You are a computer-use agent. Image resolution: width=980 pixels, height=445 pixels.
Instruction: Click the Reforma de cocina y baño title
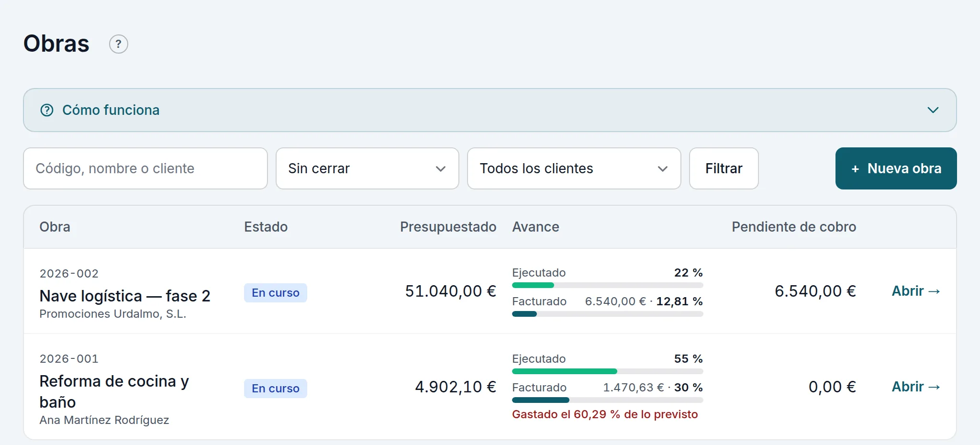pyautogui.click(x=114, y=391)
